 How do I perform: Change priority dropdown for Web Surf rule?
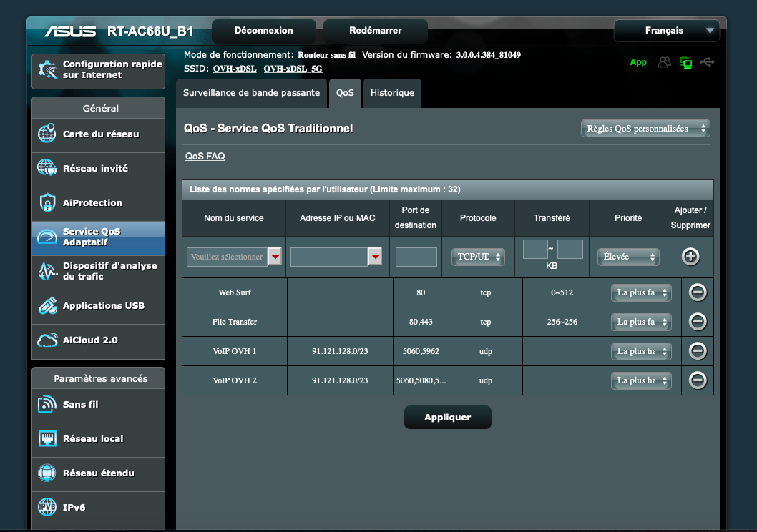click(641, 292)
